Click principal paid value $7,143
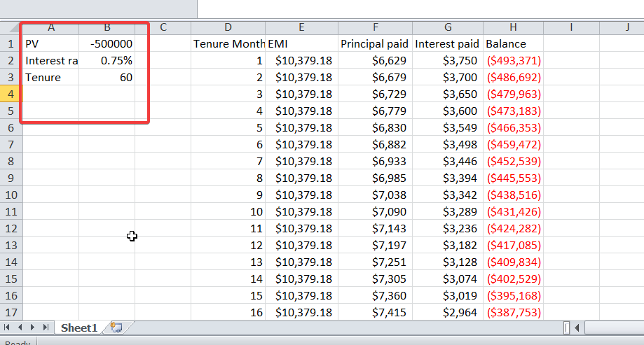644x345 pixels. (x=376, y=229)
